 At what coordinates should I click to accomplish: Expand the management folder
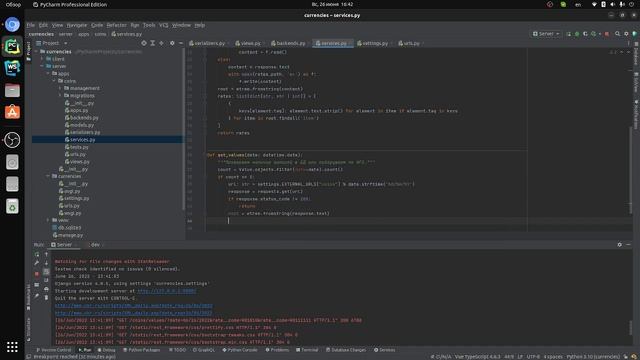pos(60,89)
